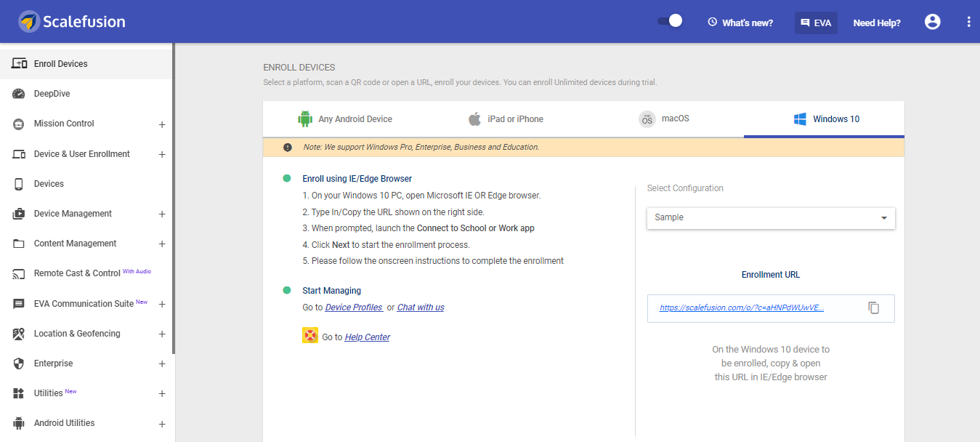This screenshot has width=980, height=442.
Task: Select the Android Utilities robot icon
Action: point(17,422)
